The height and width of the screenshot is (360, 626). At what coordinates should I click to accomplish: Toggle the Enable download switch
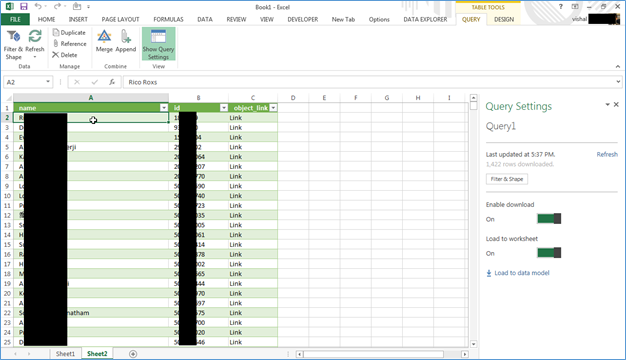(549, 218)
